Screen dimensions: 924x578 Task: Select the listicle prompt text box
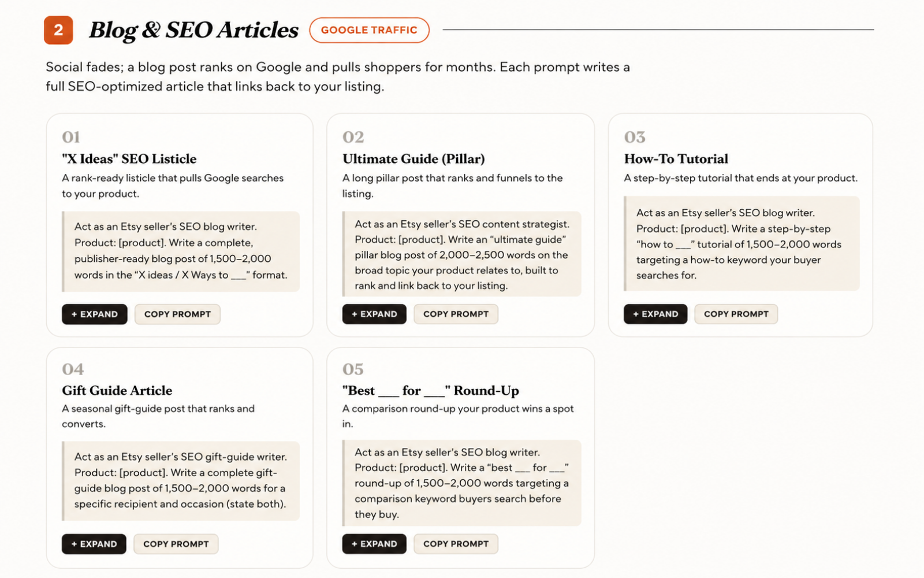point(181,251)
